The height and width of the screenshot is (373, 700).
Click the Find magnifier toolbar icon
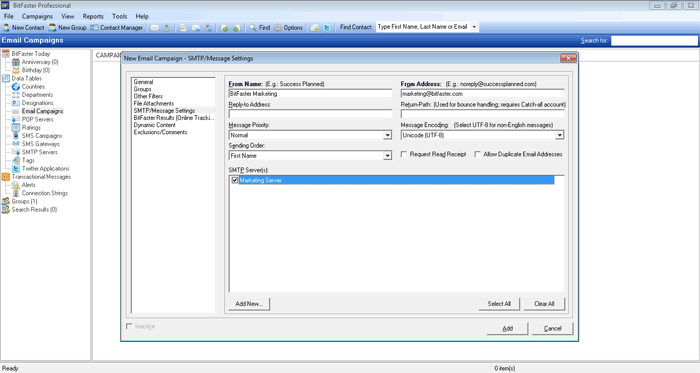point(253,28)
